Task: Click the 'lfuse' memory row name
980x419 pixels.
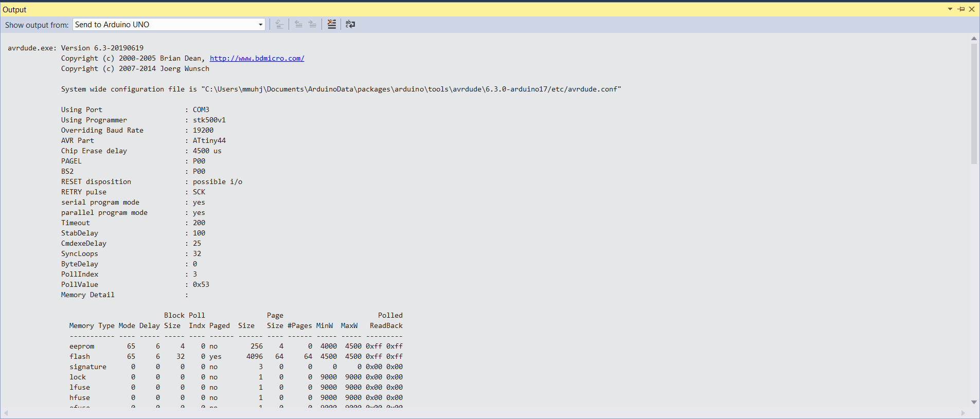Action: 80,387
